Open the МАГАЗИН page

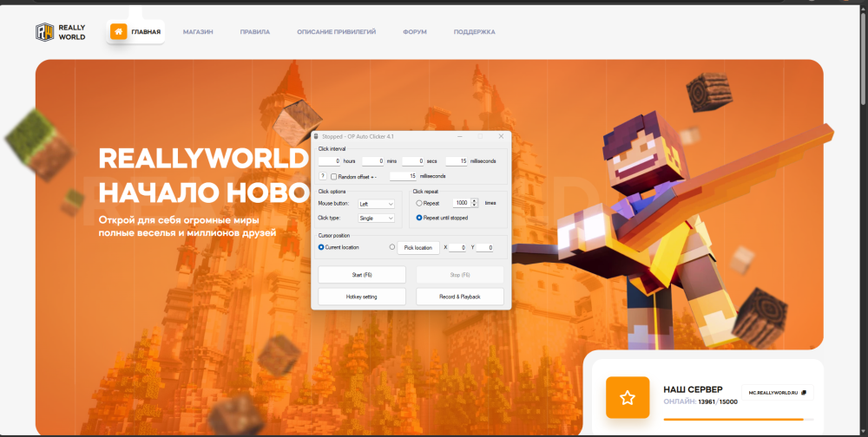[x=198, y=32]
